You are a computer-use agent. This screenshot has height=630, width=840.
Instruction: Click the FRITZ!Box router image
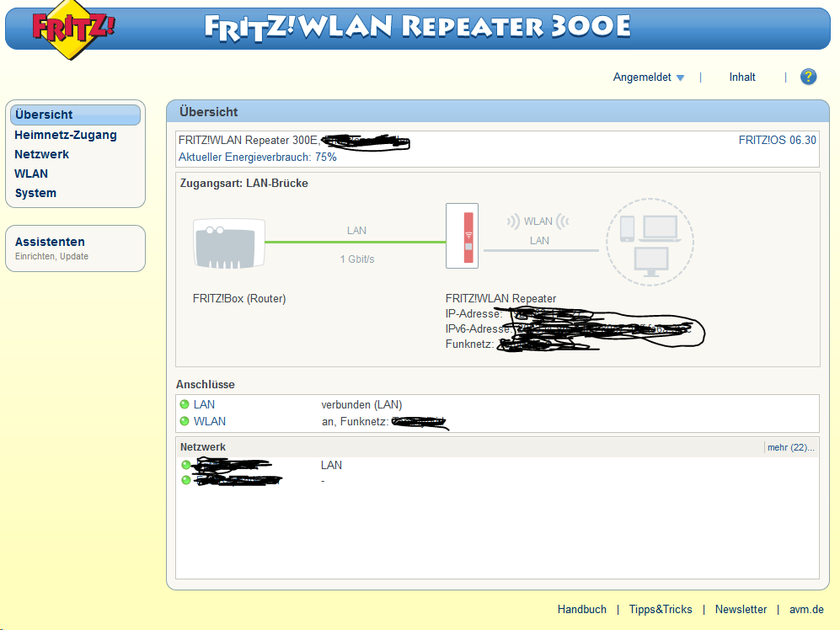[229, 243]
